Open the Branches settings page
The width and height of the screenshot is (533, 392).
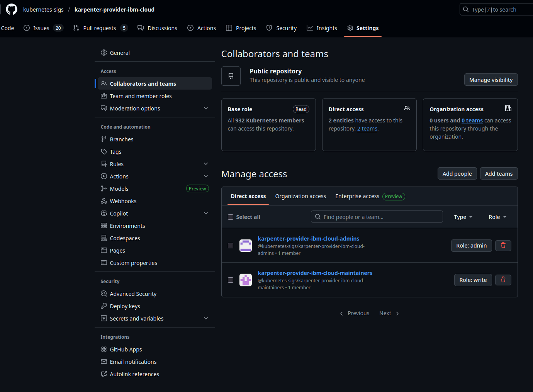coord(121,139)
